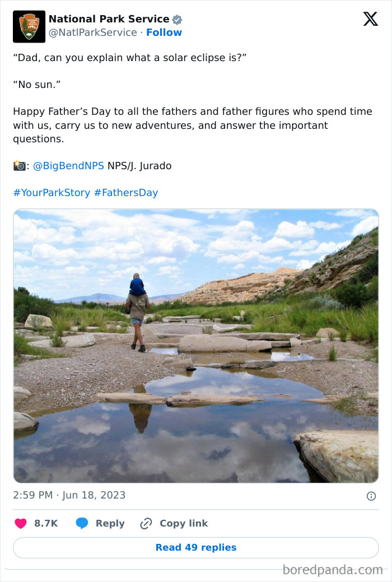Select the National Park Service display name
Viewport: 392px width, 582px height.
pyautogui.click(x=107, y=18)
